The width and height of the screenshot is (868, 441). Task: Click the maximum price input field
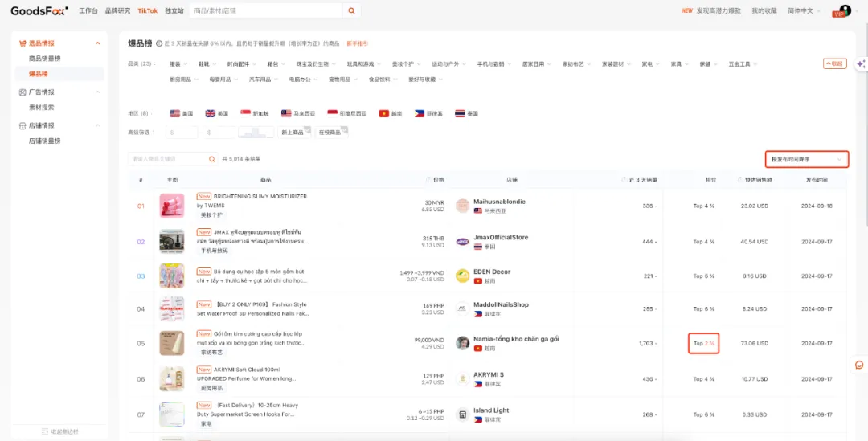pyautogui.click(x=219, y=133)
